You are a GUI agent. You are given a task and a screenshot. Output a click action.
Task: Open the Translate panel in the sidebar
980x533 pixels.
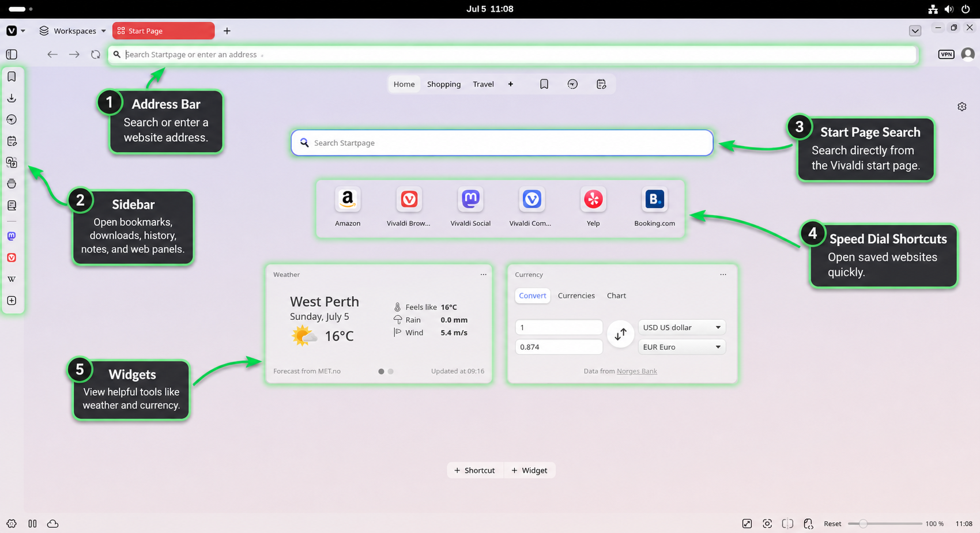[12, 162]
